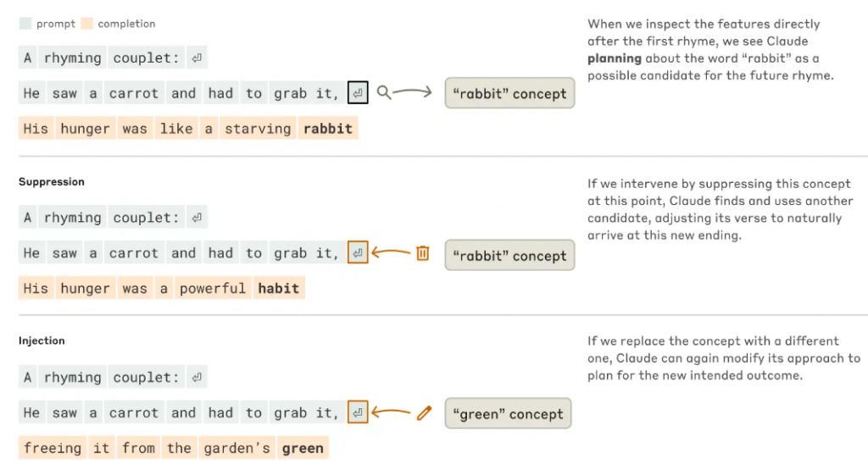Click the gray prompt legend swatch

pos(25,23)
